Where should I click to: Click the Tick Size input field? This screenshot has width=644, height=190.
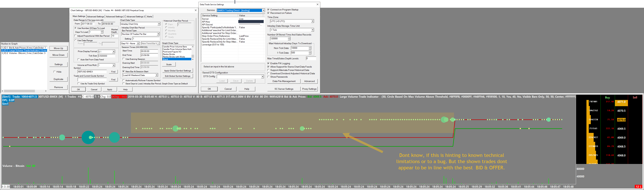coord(107,56)
